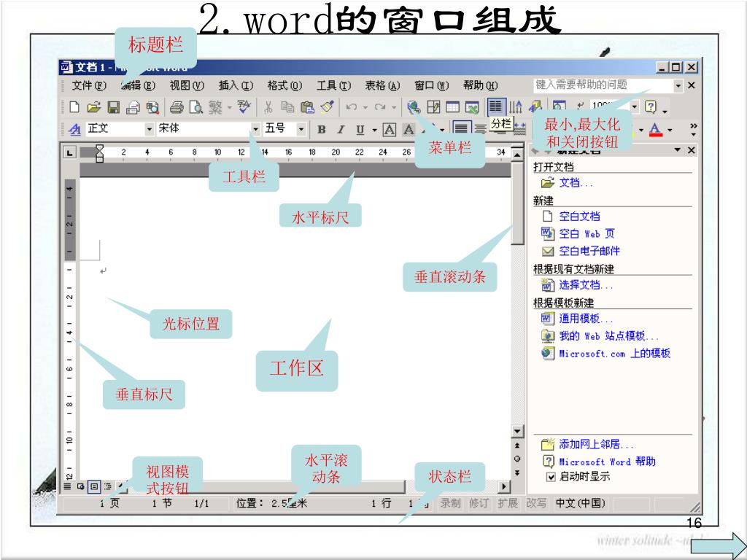Run spelling and grammar check
The image size is (747, 560).
(x=244, y=106)
